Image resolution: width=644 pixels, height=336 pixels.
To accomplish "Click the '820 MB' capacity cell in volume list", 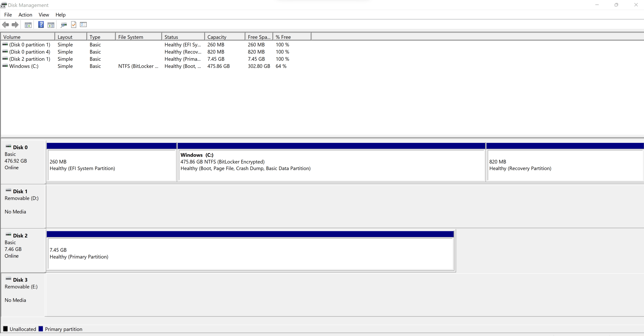I will tap(216, 52).
